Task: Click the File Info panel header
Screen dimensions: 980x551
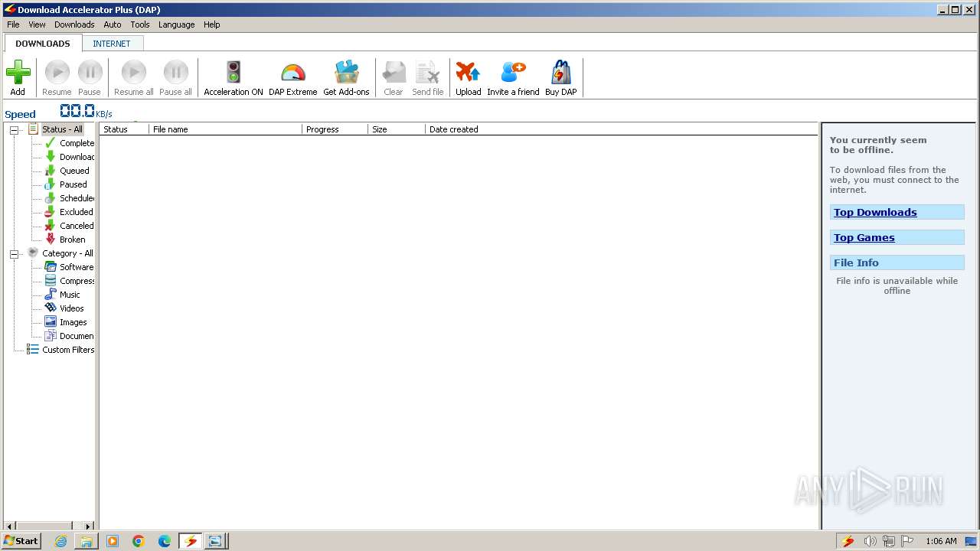Action: coord(897,262)
